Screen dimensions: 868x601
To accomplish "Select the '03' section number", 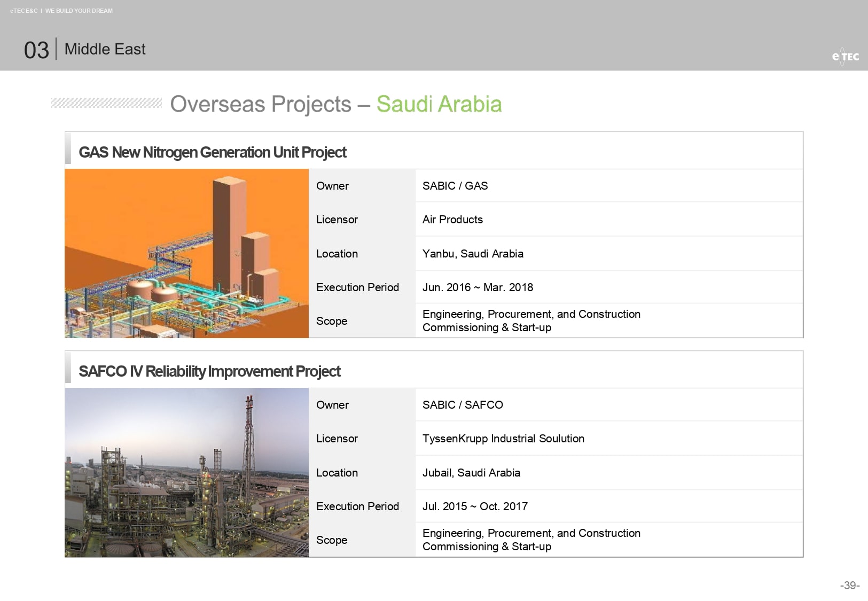I will (x=36, y=50).
